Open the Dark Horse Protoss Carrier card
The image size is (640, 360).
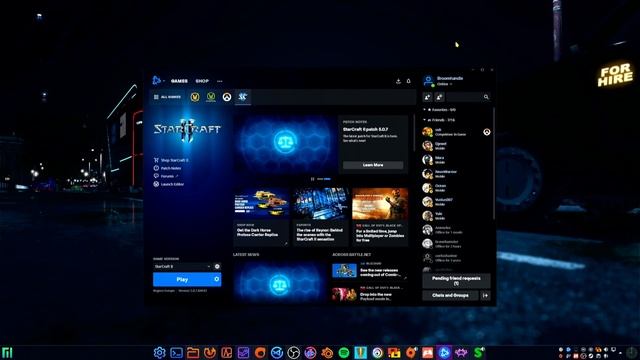[x=261, y=217]
